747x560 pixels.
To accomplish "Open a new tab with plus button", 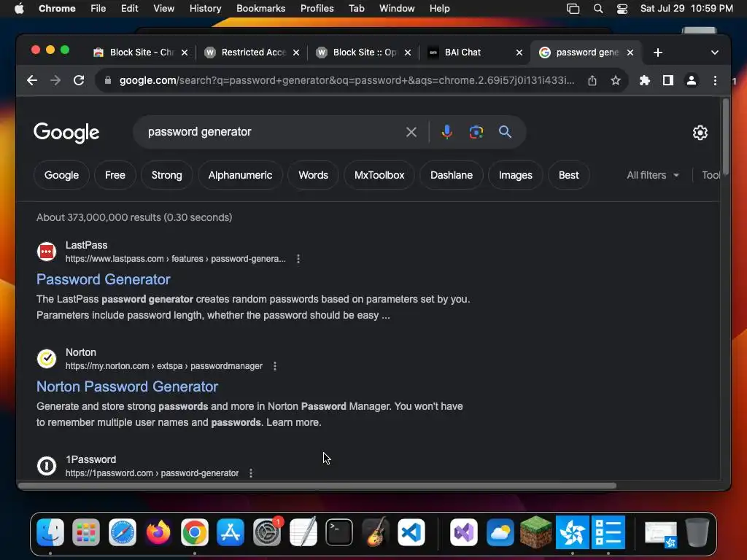I will point(658,52).
